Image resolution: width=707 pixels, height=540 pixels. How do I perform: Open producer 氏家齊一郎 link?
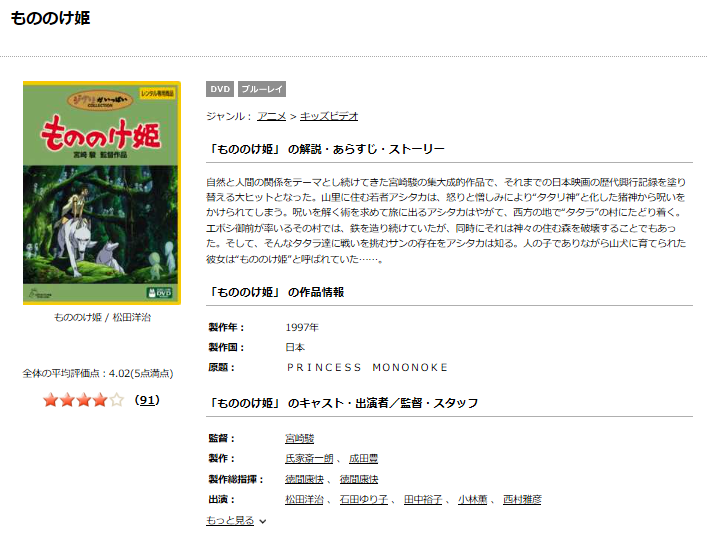pos(309,458)
